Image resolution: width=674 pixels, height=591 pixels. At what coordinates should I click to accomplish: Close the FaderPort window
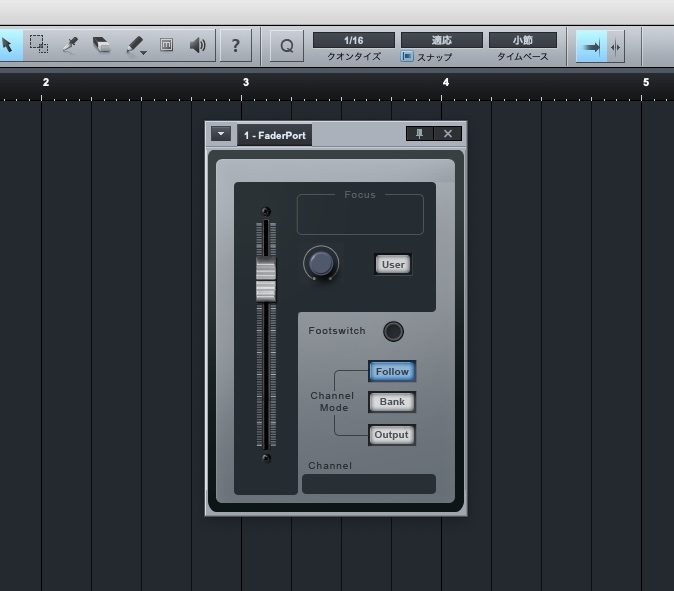click(x=448, y=134)
